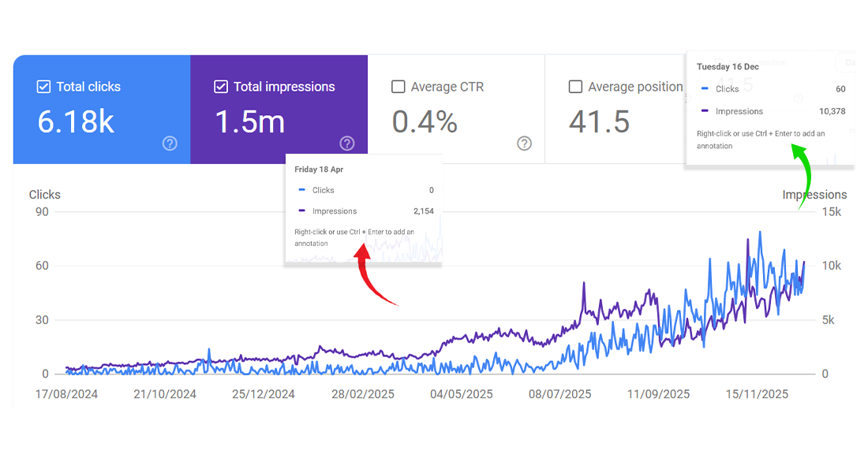The width and height of the screenshot is (868, 473).
Task: Click the 17/08/2024 date on the x-axis
Action: [x=66, y=394]
